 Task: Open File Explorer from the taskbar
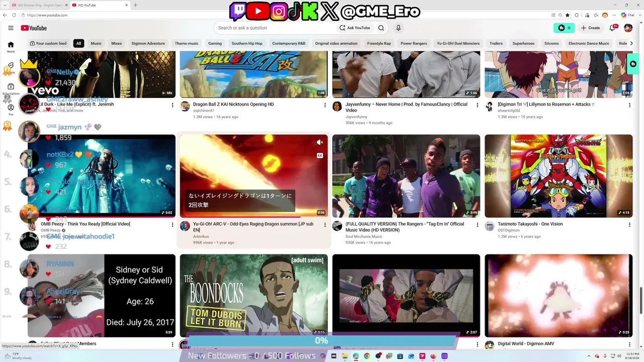pos(345,356)
